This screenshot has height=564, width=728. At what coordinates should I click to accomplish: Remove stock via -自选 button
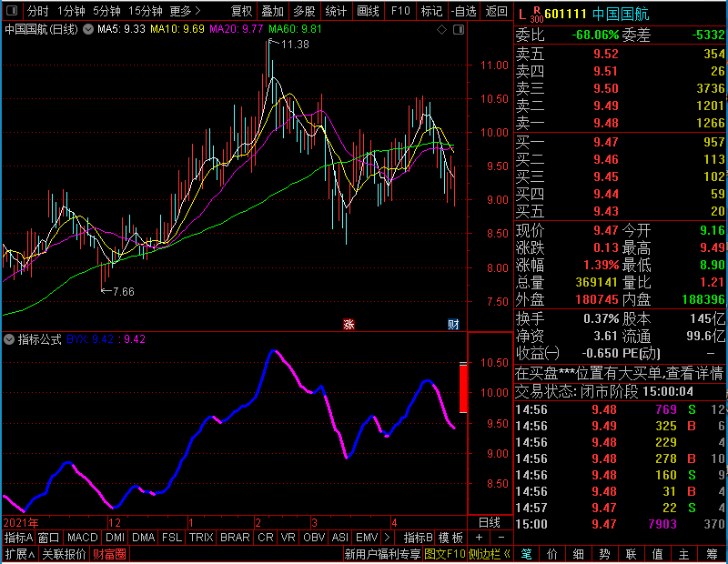point(464,11)
